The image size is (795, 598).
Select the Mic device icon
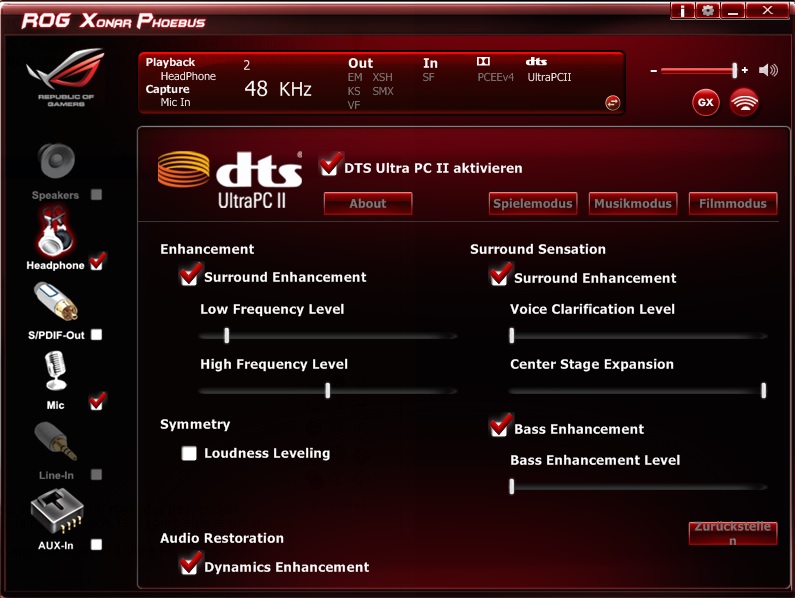55,371
